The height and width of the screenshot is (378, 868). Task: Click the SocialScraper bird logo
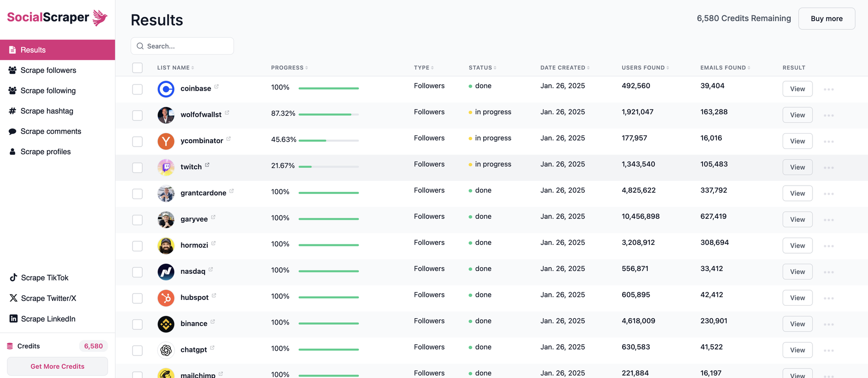coord(100,17)
